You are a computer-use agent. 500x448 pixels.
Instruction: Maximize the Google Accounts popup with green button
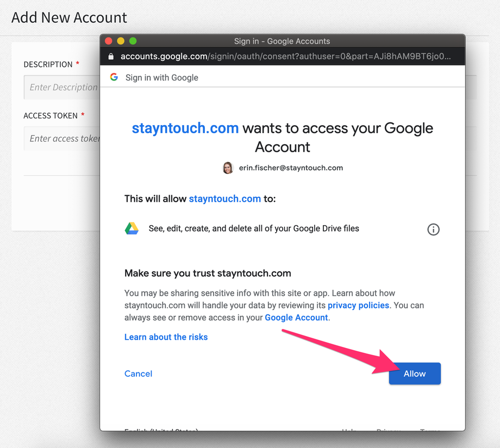tap(133, 41)
